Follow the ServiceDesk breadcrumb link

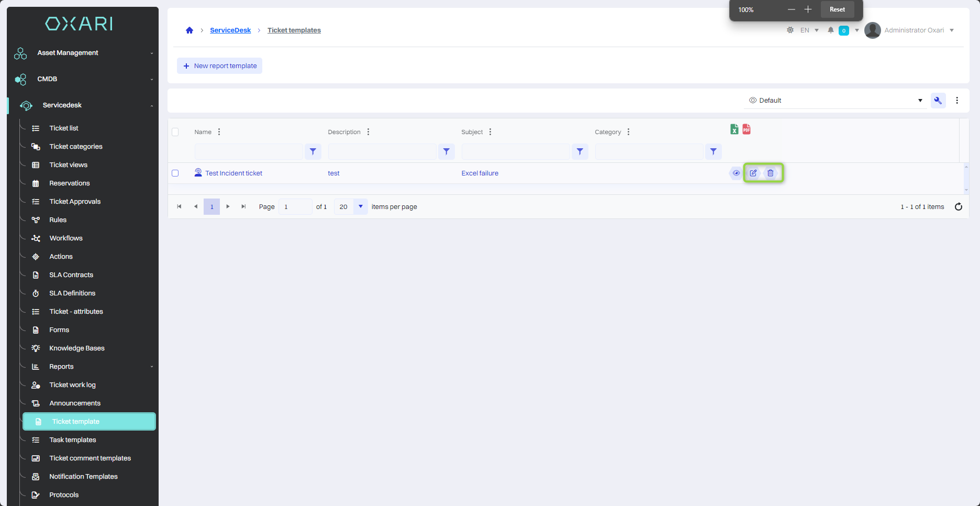tap(230, 30)
